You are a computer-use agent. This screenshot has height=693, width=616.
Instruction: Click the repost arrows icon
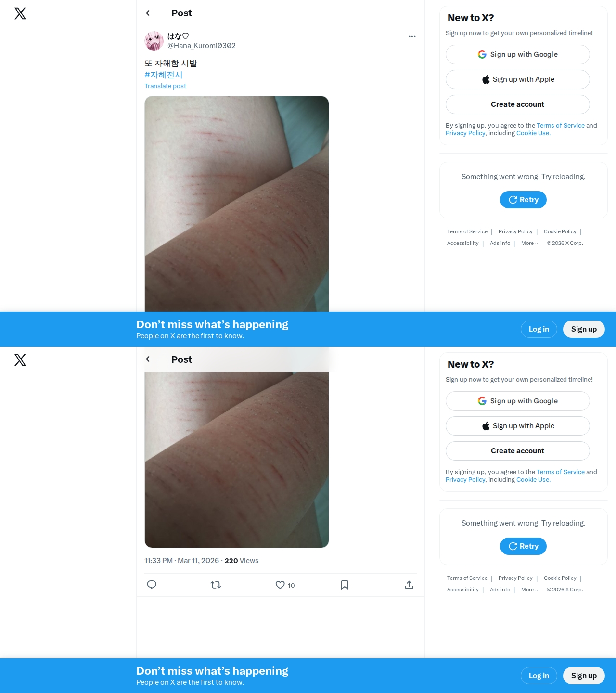[216, 585]
